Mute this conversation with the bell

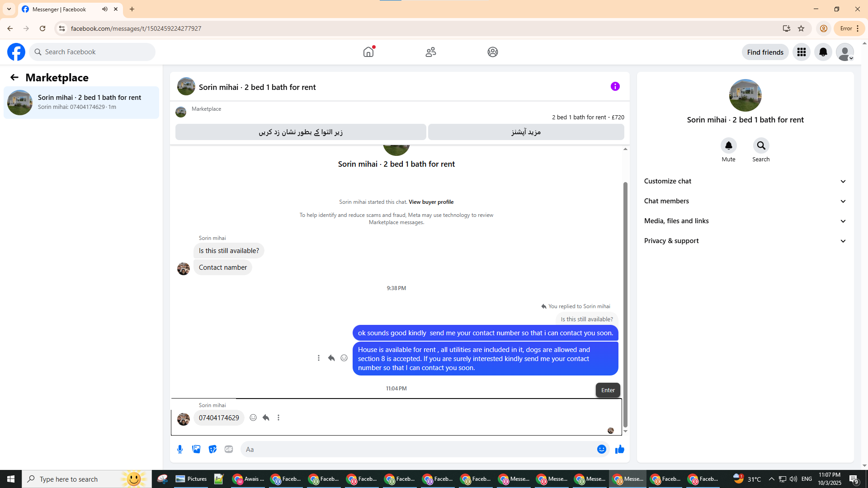coord(729,145)
